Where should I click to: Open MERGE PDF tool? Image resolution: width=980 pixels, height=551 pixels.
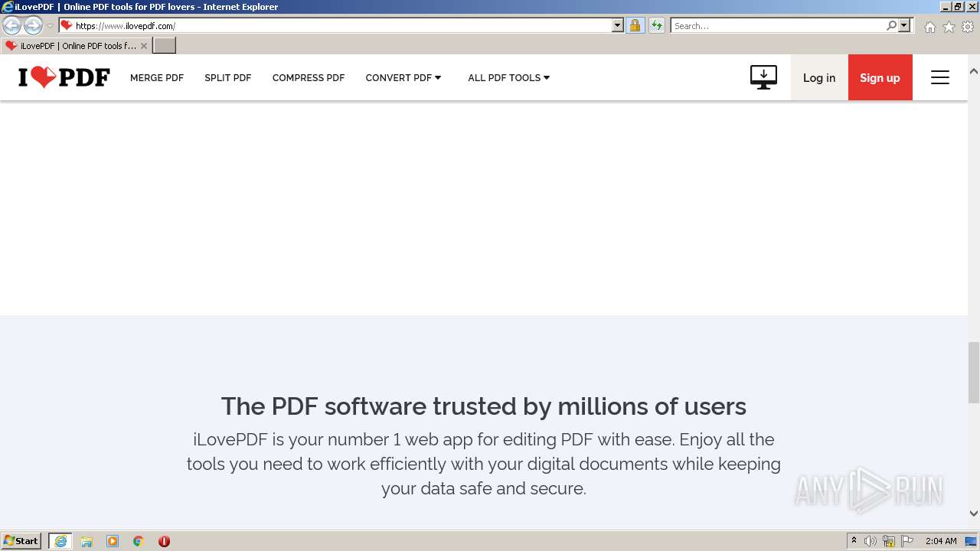(x=157, y=78)
